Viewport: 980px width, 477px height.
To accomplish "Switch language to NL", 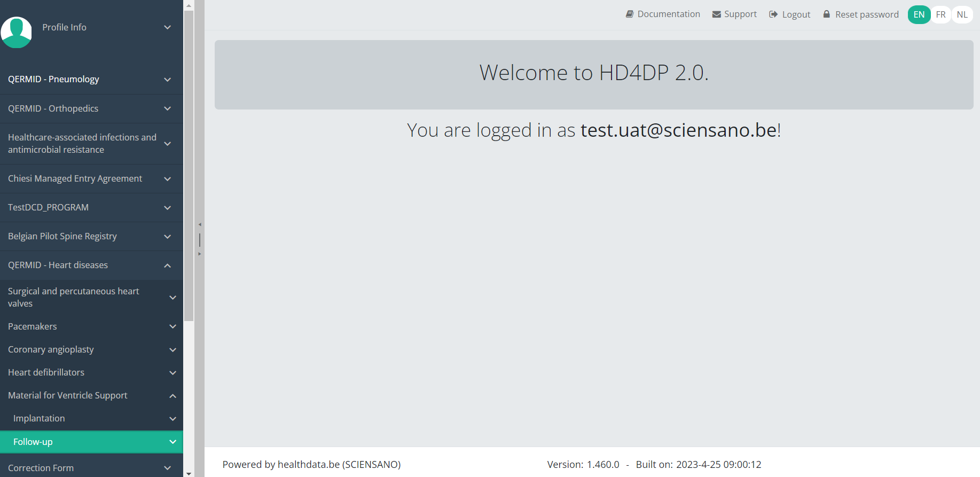I will (x=962, y=14).
